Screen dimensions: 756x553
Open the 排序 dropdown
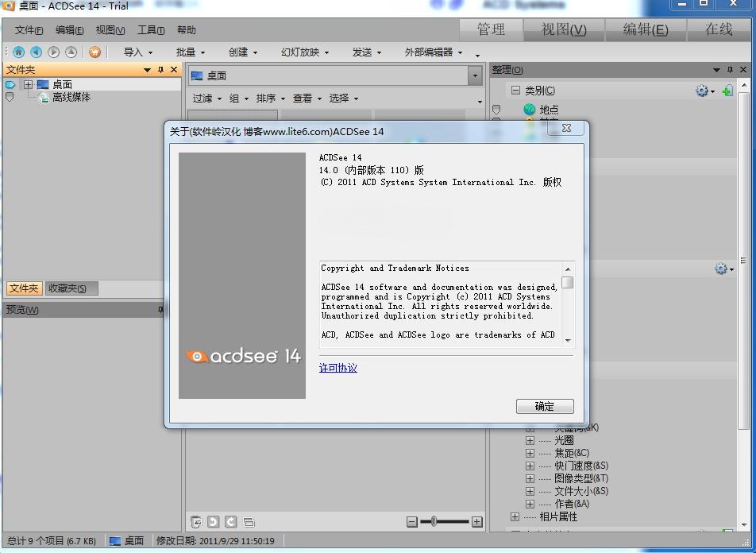click(x=271, y=99)
